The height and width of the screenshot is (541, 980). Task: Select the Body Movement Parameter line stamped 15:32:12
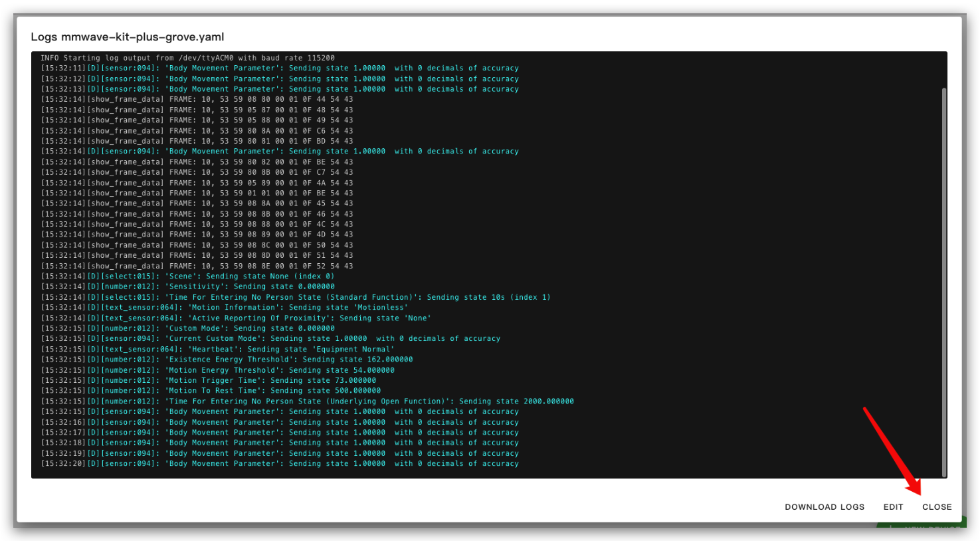coord(280,79)
